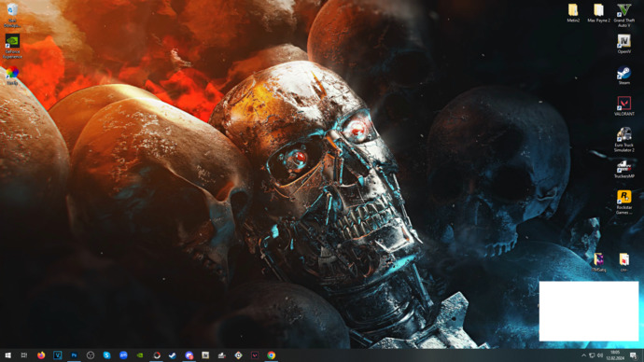Screen dimensions: 644x362
Task: Open Google Chrome from the taskbar
Action: point(271,355)
